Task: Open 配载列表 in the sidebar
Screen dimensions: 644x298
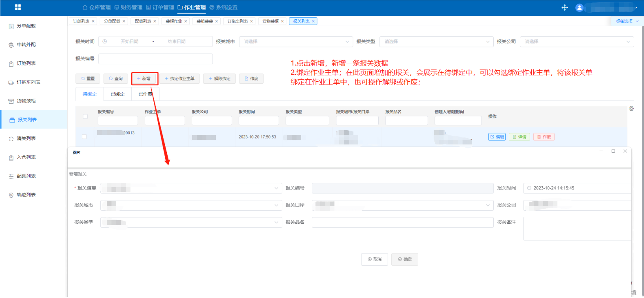Action: click(x=26, y=176)
